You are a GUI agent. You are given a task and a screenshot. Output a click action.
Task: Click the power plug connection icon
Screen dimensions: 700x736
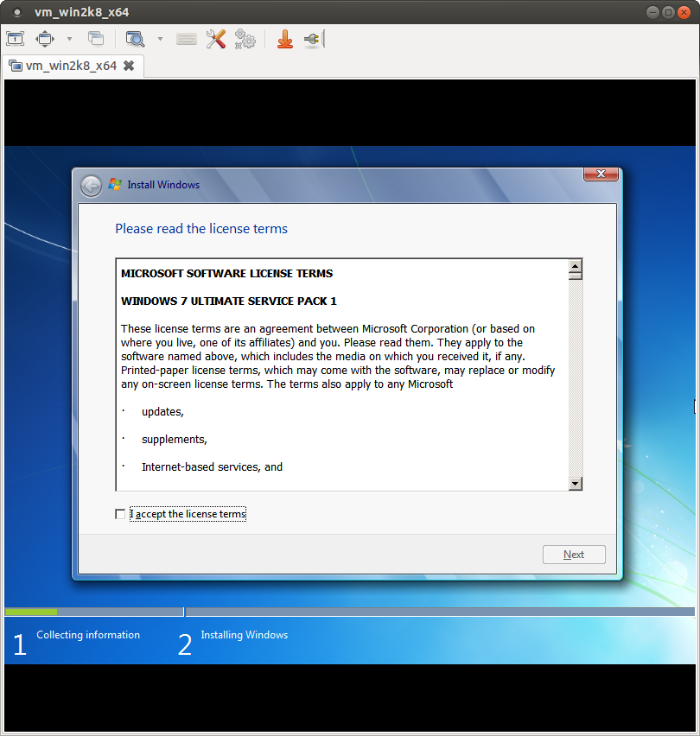point(312,39)
